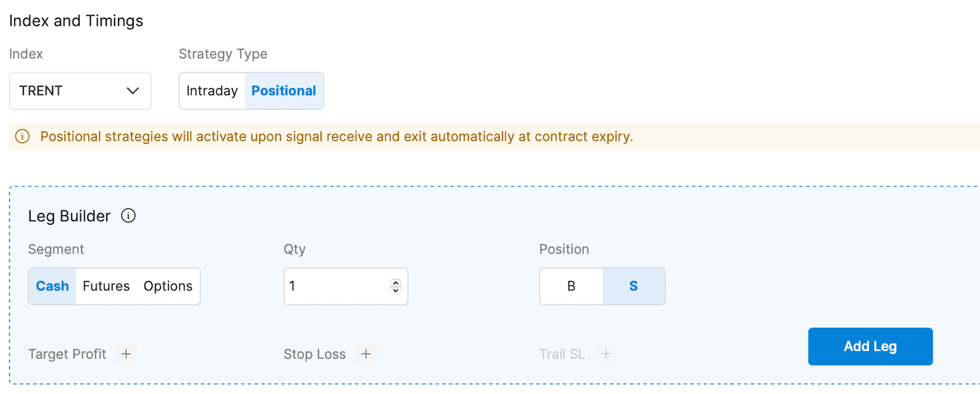Image resolution: width=980 pixels, height=394 pixels.
Task: Switch strategy type to Intraday
Action: (x=211, y=91)
